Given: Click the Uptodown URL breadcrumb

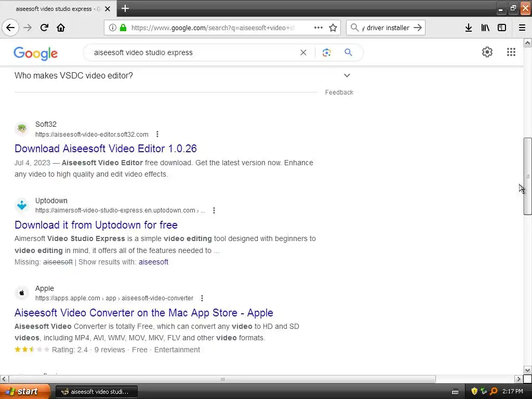Looking at the screenshot, I should (120, 210).
